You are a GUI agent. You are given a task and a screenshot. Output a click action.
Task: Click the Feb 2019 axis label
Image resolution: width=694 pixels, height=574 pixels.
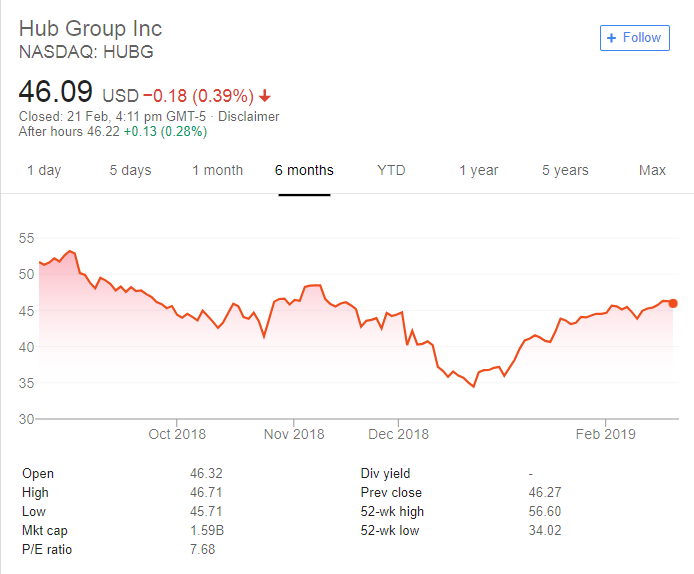coord(605,434)
